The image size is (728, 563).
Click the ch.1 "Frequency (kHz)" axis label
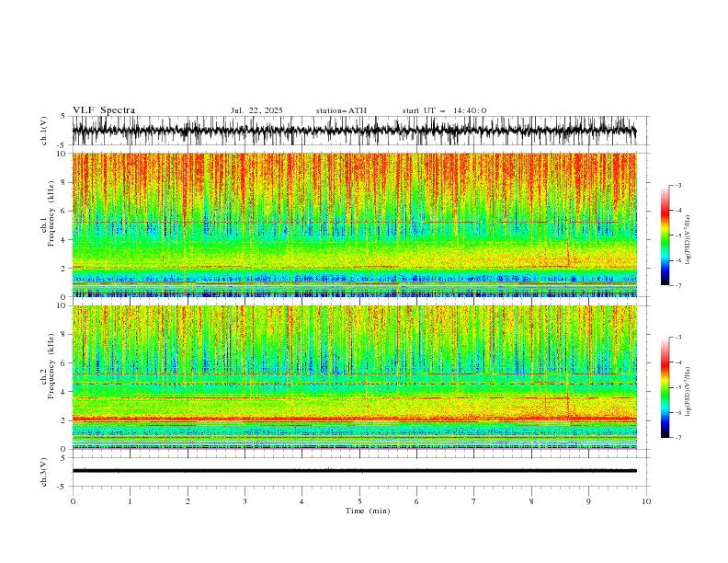pyautogui.click(x=51, y=213)
